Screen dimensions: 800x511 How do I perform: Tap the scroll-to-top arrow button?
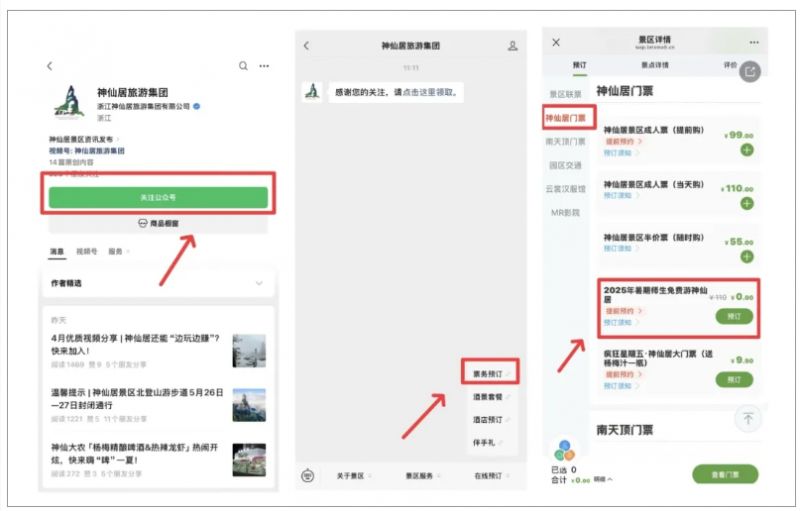[x=747, y=419]
